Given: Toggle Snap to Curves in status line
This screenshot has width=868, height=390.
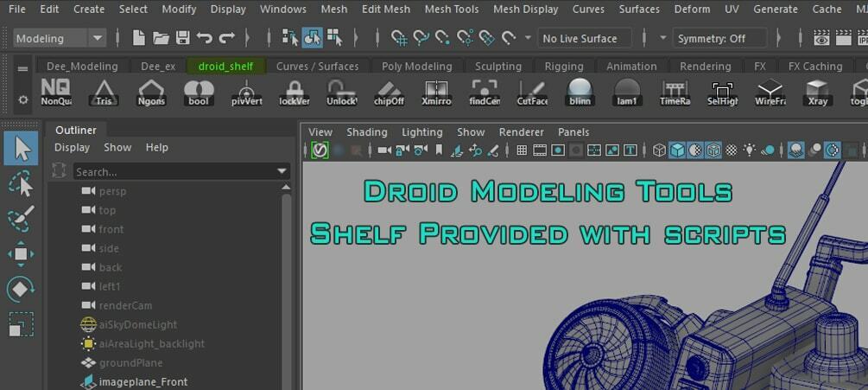Looking at the screenshot, I should point(421,38).
